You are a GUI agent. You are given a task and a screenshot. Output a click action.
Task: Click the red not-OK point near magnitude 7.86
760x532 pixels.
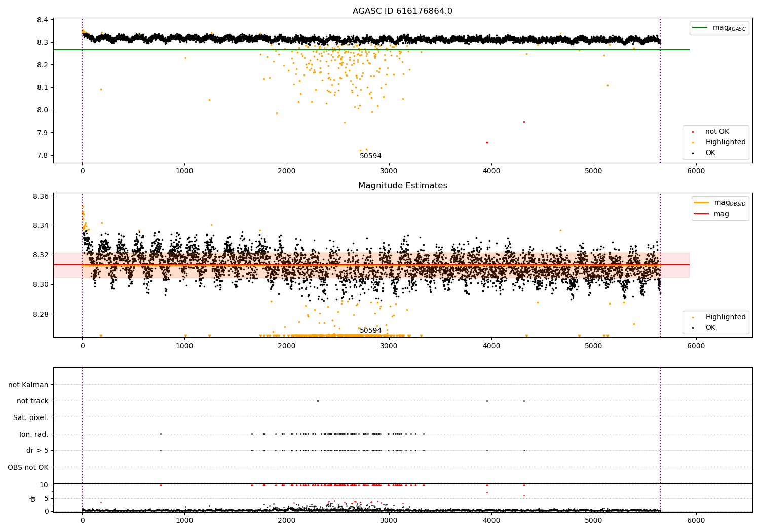[x=487, y=142]
